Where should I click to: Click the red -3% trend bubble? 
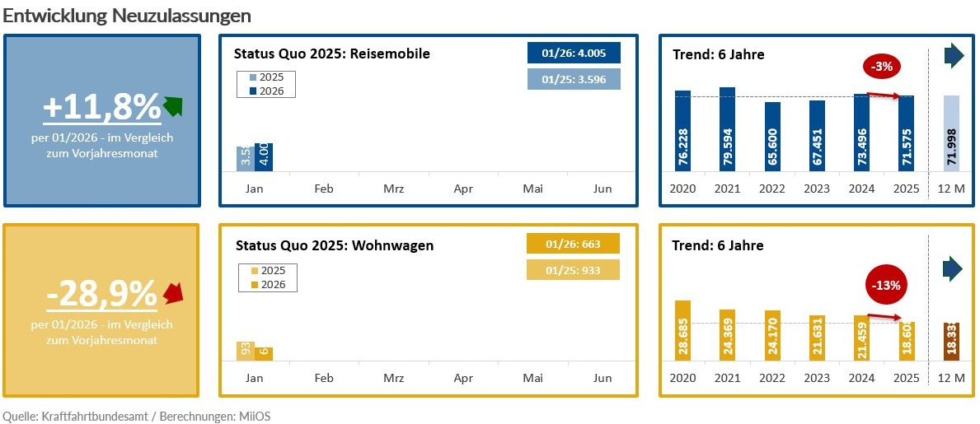coord(882,66)
